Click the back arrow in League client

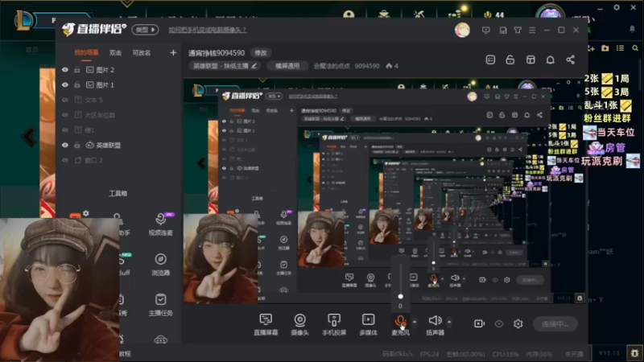click(x=29, y=137)
